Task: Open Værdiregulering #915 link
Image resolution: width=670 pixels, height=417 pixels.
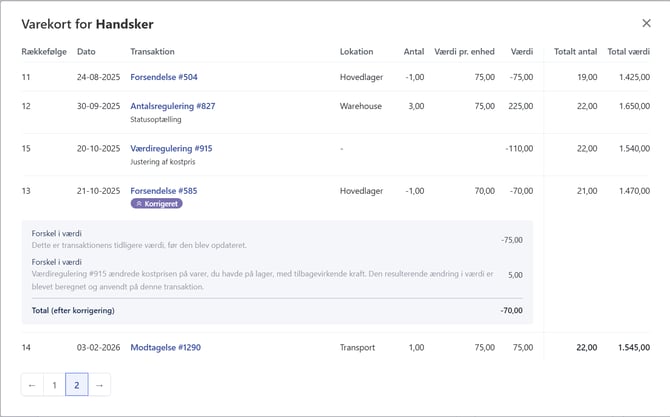Action: tap(171, 148)
